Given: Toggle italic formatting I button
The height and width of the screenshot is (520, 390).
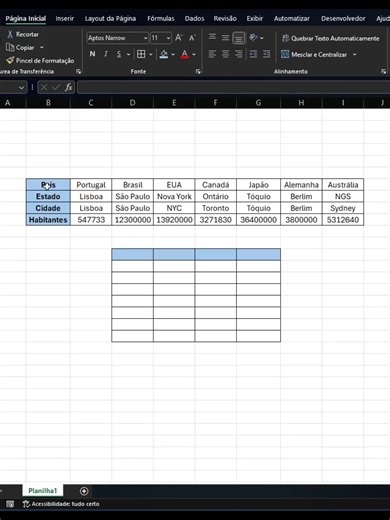Looking at the screenshot, I should [x=106, y=54].
